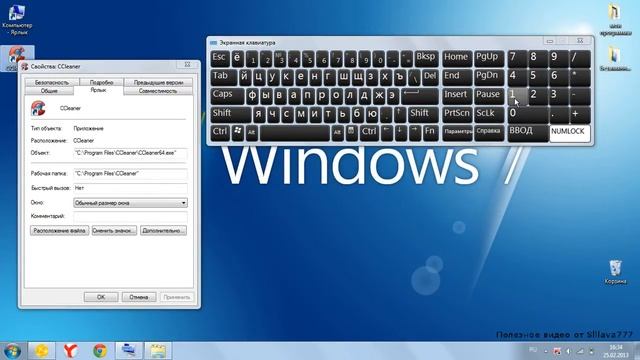This screenshot has width=640, height=360.
Task: Expand the Окно window size dropdown
Action: coord(130,202)
